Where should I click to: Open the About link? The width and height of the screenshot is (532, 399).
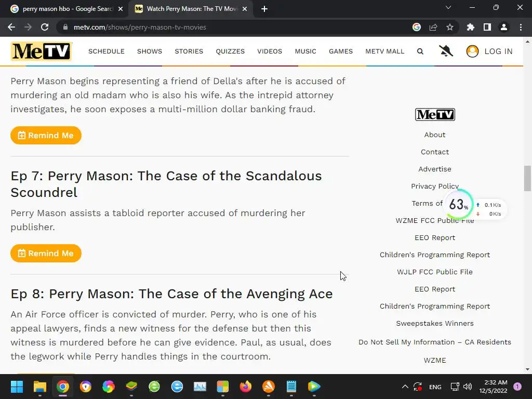pos(435,135)
